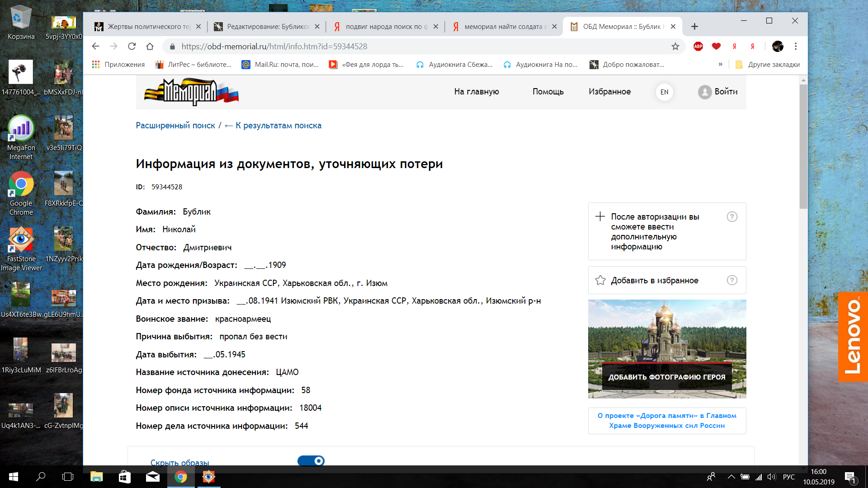The width and height of the screenshot is (868, 488).
Task: Open the Помощь menu item
Action: (548, 92)
